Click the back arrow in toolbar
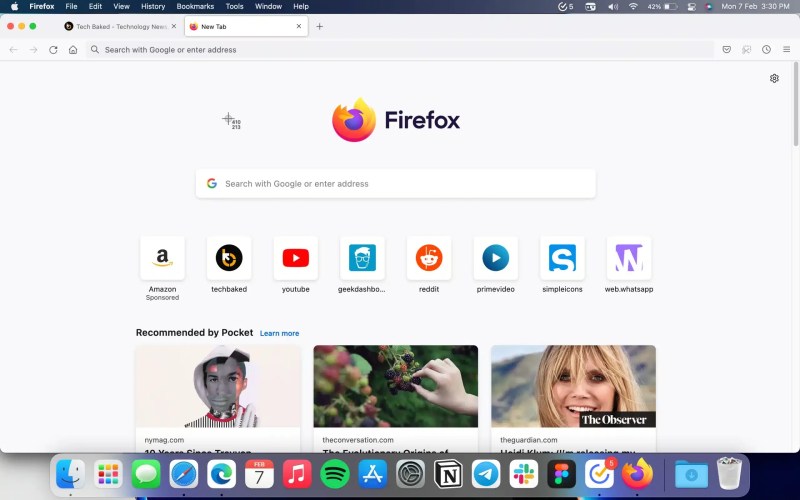800x500 pixels. pos(14,49)
